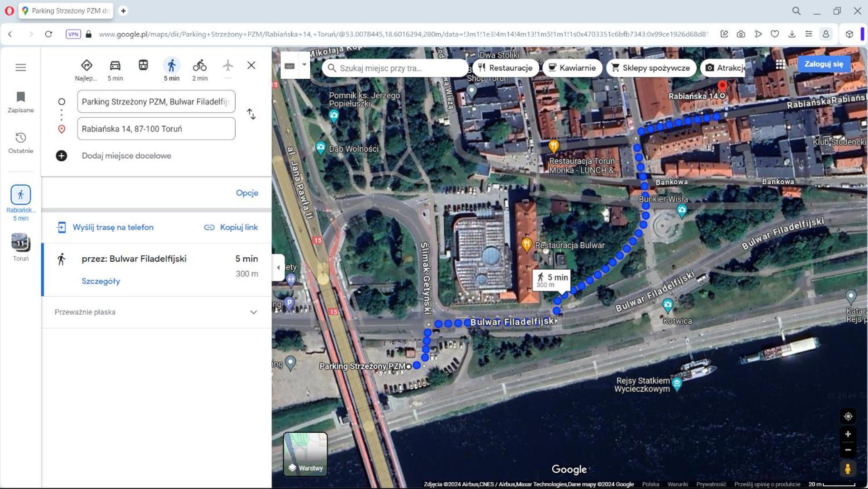Click the browser address bar URL
868x489 pixels.
pyautogui.click(x=403, y=34)
